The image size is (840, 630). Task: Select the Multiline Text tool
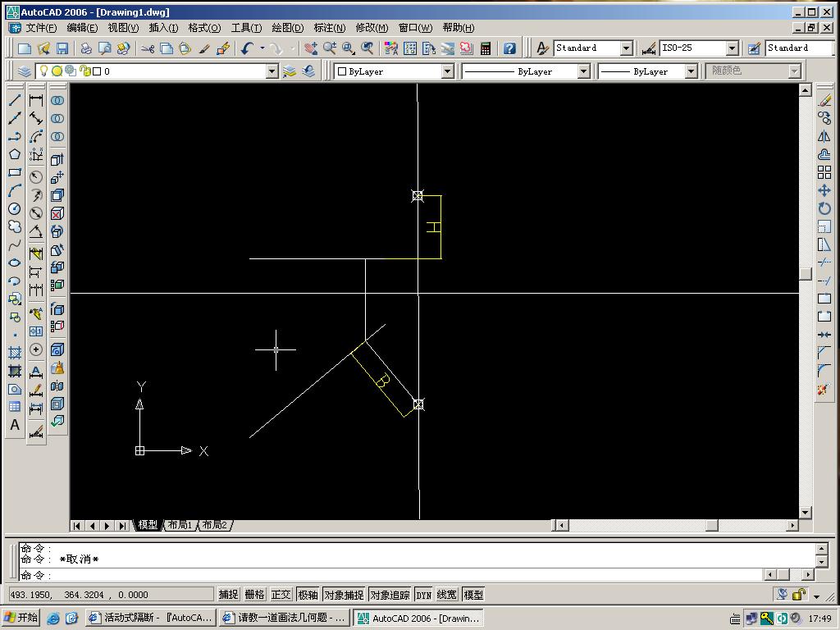(15, 425)
